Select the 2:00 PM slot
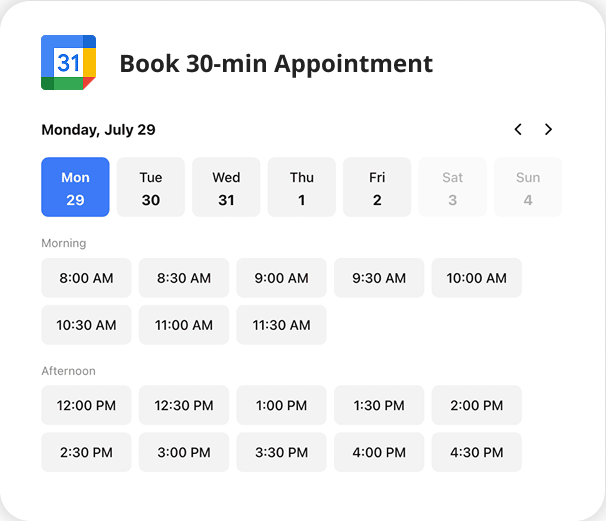This screenshot has width=606, height=521. (477, 405)
